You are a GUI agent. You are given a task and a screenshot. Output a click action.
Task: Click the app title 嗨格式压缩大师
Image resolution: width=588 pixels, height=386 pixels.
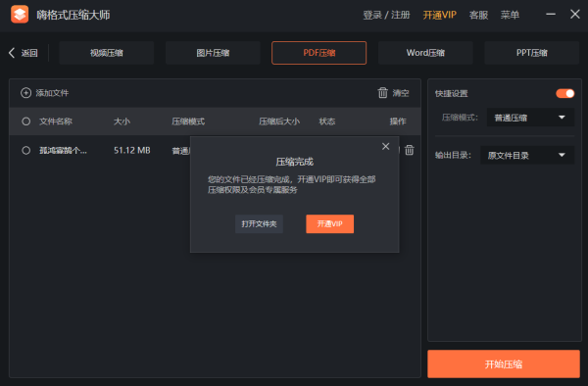tap(73, 15)
